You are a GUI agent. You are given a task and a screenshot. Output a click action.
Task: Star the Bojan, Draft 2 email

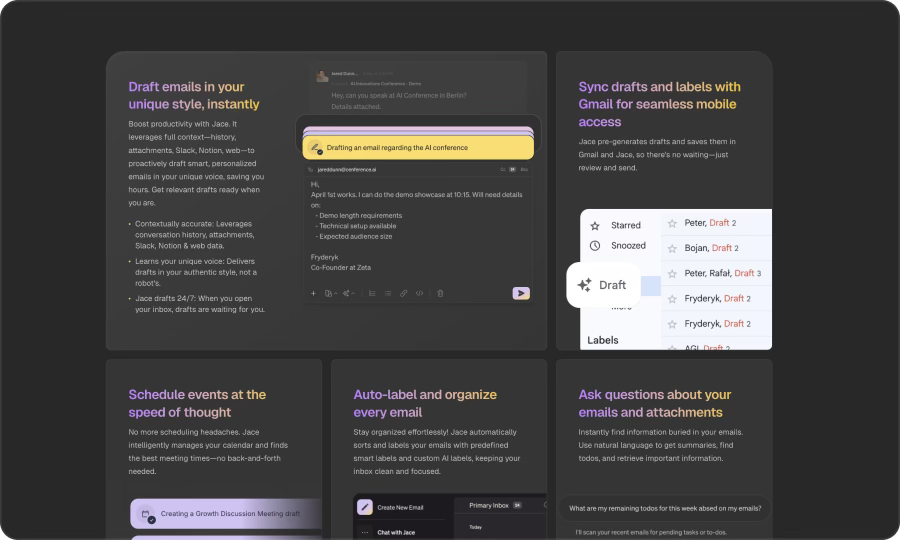pyautogui.click(x=672, y=248)
